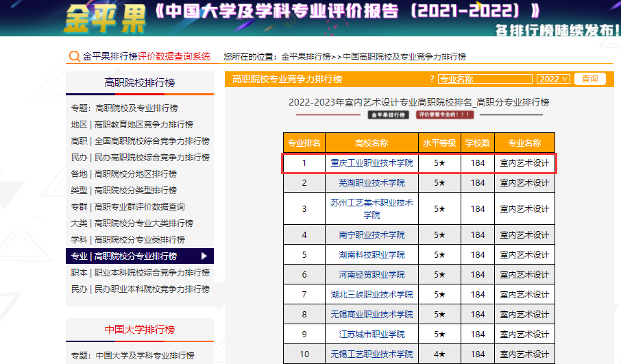Open 职本 | 职业本科院校综合竞争力排行榜
Image resolution: width=621 pixels, height=364 pixels.
point(140,273)
